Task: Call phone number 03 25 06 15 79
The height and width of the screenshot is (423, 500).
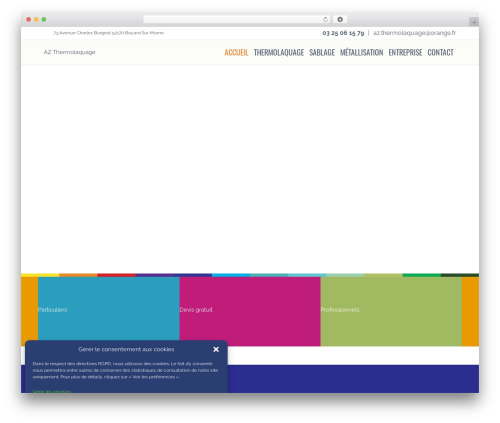Action: point(343,33)
